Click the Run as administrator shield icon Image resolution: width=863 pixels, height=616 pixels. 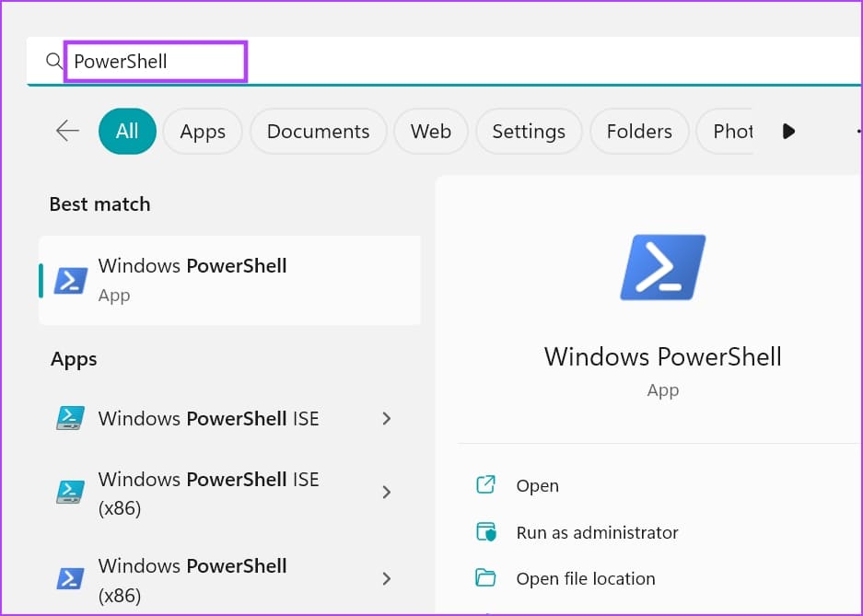pos(486,532)
